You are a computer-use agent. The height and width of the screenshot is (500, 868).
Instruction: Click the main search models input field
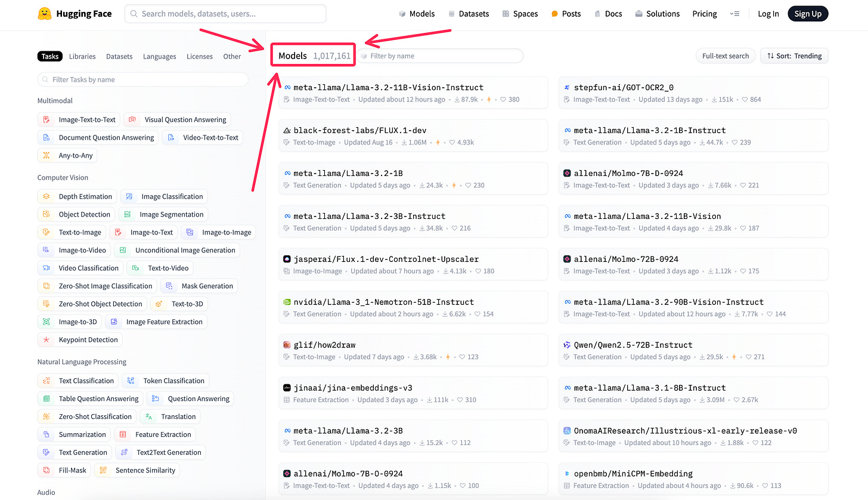pyautogui.click(x=225, y=14)
